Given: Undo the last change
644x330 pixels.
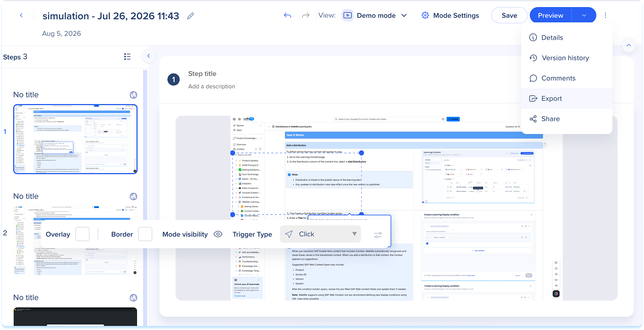Looking at the screenshot, I should tap(287, 15).
